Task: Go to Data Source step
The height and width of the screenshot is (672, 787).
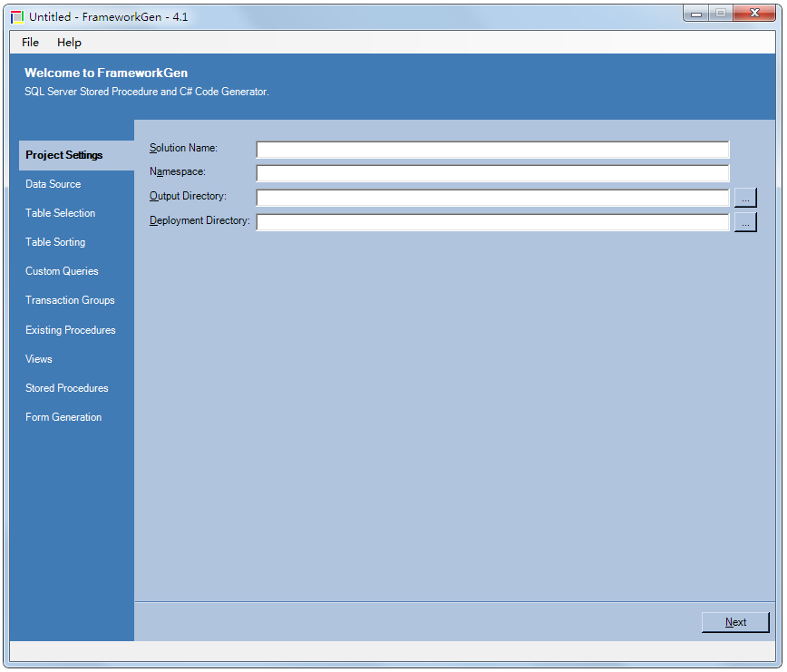Action: tap(53, 184)
